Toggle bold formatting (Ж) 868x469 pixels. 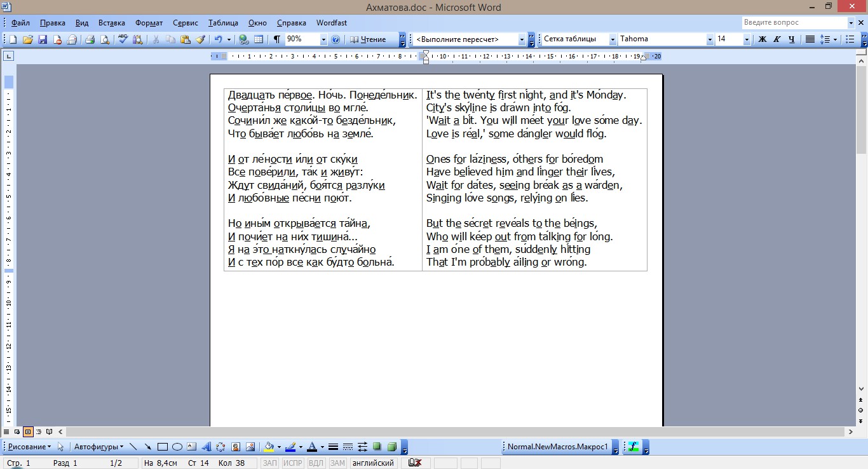click(x=763, y=39)
